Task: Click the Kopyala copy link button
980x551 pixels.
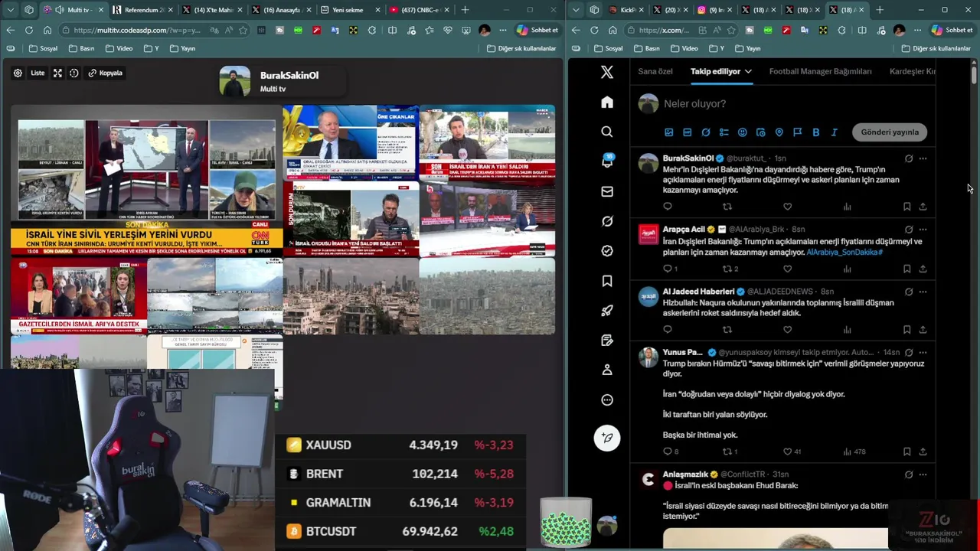Action: coord(105,73)
